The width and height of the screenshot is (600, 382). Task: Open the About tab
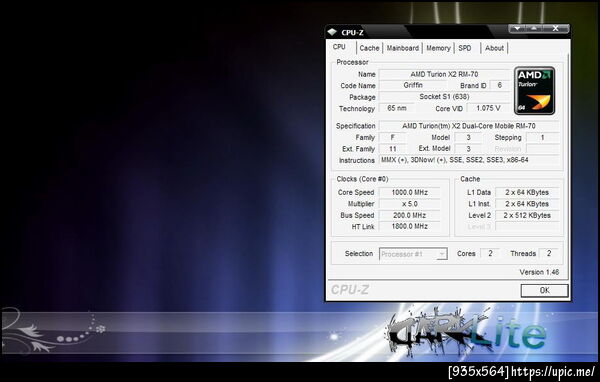[494, 48]
